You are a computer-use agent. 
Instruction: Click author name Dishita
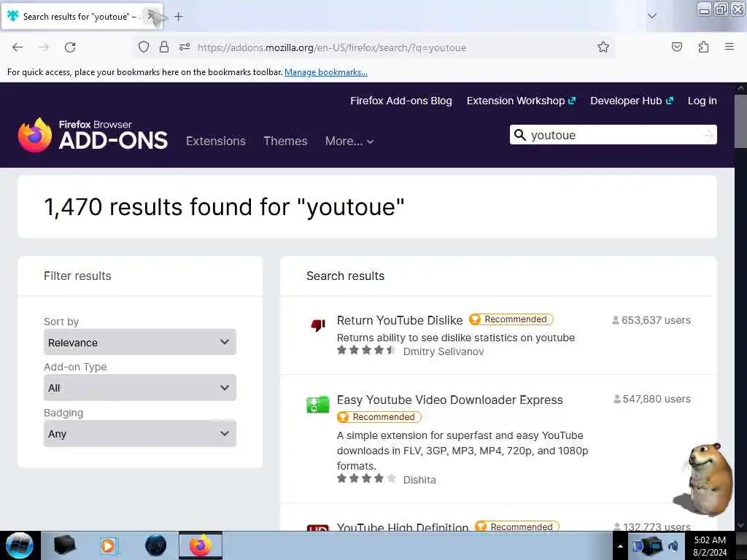click(419, 480)
